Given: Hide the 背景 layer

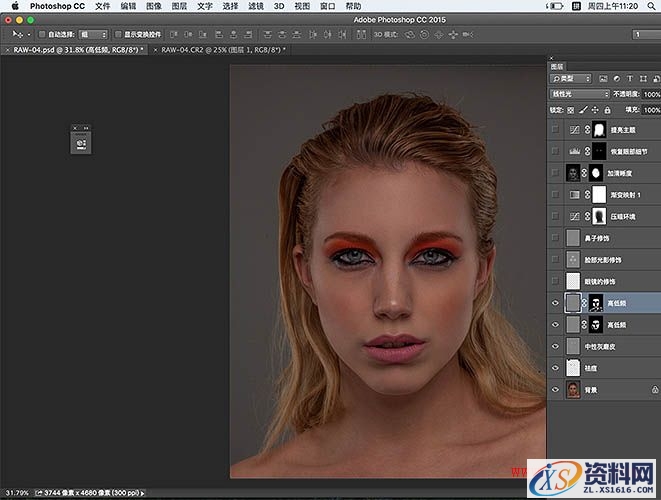Looking at the screenshot, I should coord(556,389).
